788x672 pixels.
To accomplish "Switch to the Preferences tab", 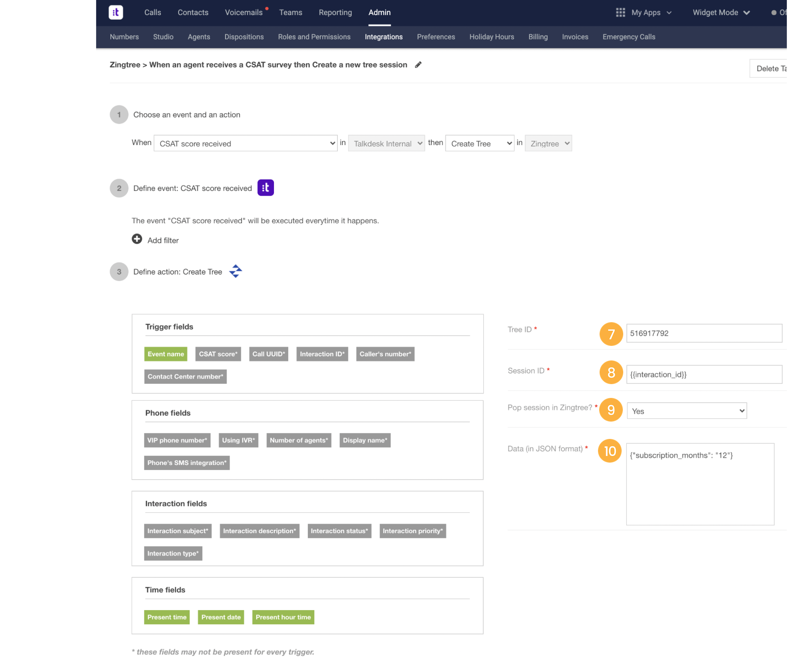I will (436, 37).
